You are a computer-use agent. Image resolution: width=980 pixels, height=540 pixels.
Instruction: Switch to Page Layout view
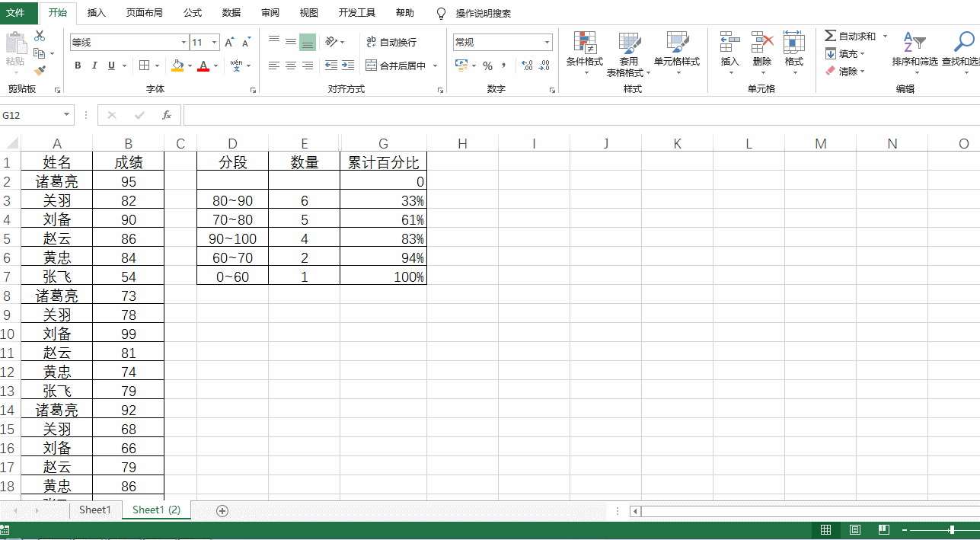[855, 529]
